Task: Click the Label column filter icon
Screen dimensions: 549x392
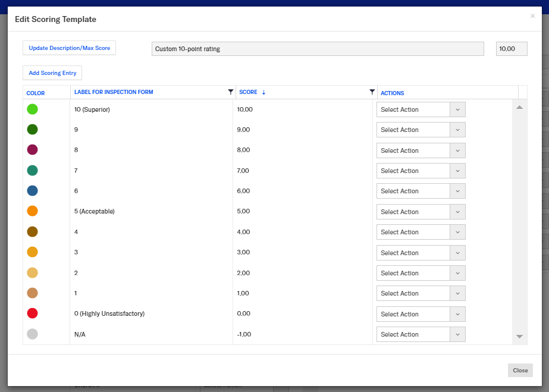Action: pyautogui.click(x=231, y=92)
